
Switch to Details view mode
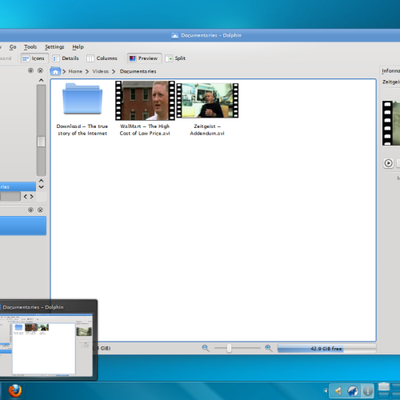[66, 58]
